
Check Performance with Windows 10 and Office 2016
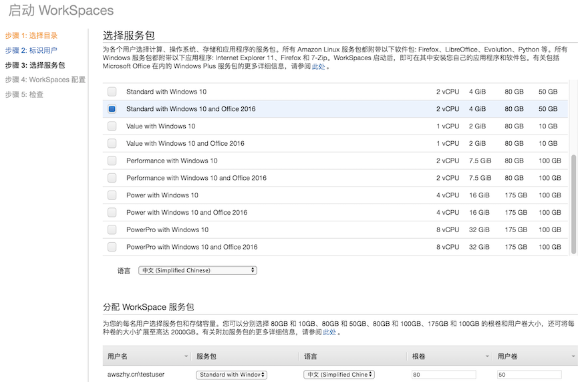click(x=112, y=178)
